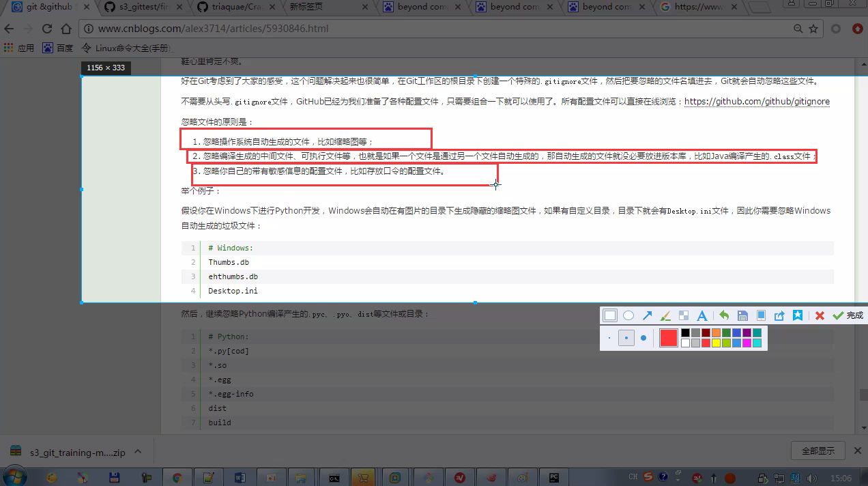Finish screenshot with 完成 button
The width and height of the screenshot is (868, 486).
point(848,315)
